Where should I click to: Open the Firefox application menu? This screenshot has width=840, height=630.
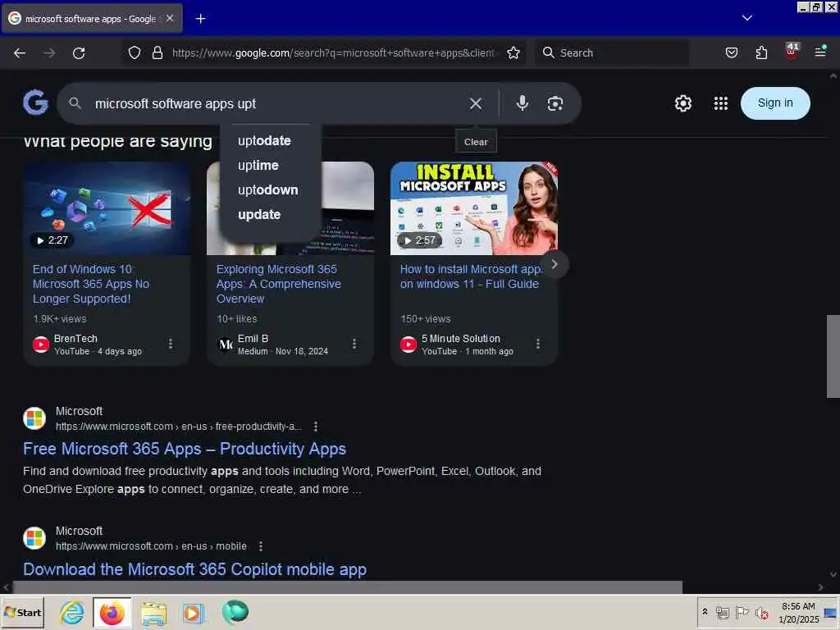click(x=820, y=52)
